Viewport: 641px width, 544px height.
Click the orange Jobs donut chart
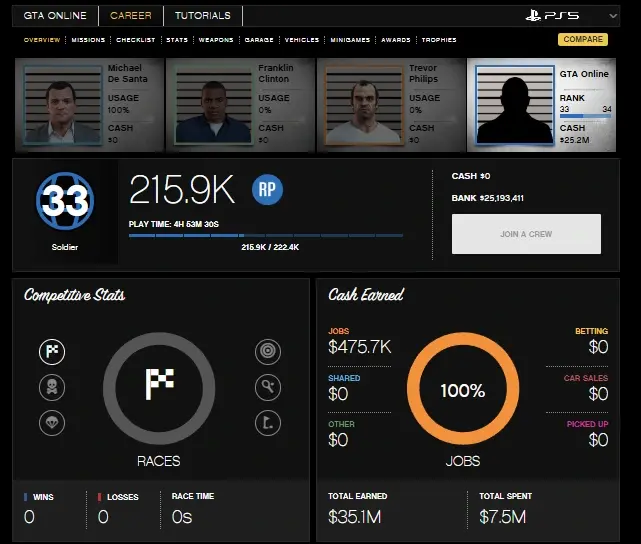coord(462,391)
